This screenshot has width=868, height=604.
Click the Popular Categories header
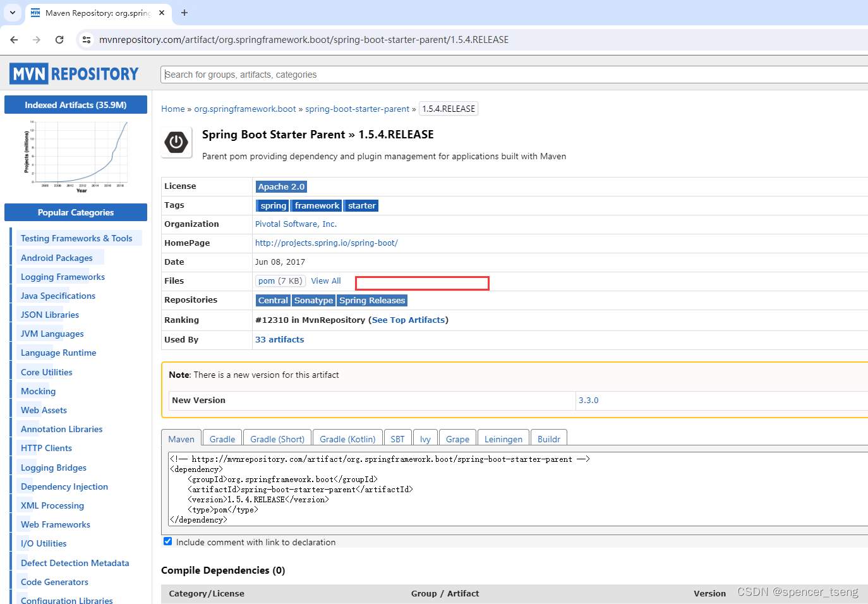tap(76, 212)
